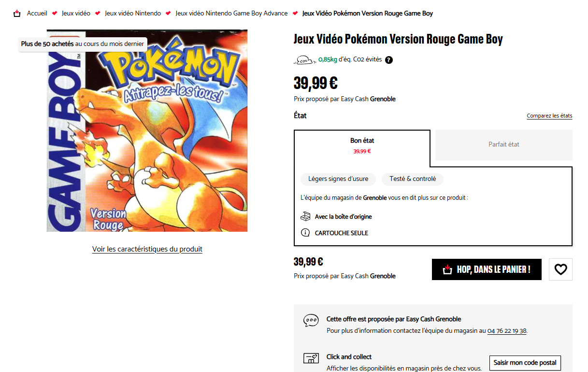
Task: Open Voir les caractéristiques du produit link
Action: (147, 249)
